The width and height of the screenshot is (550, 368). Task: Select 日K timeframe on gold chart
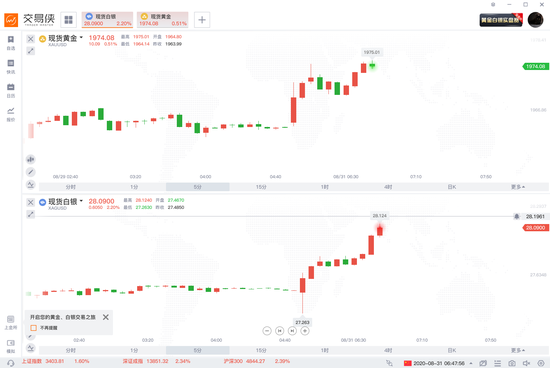click(452, 187)
